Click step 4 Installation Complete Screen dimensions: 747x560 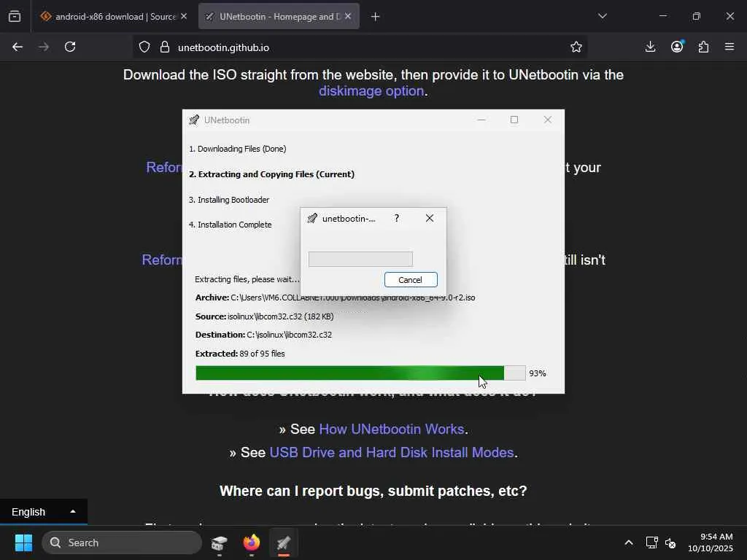[x=230, y=225]
